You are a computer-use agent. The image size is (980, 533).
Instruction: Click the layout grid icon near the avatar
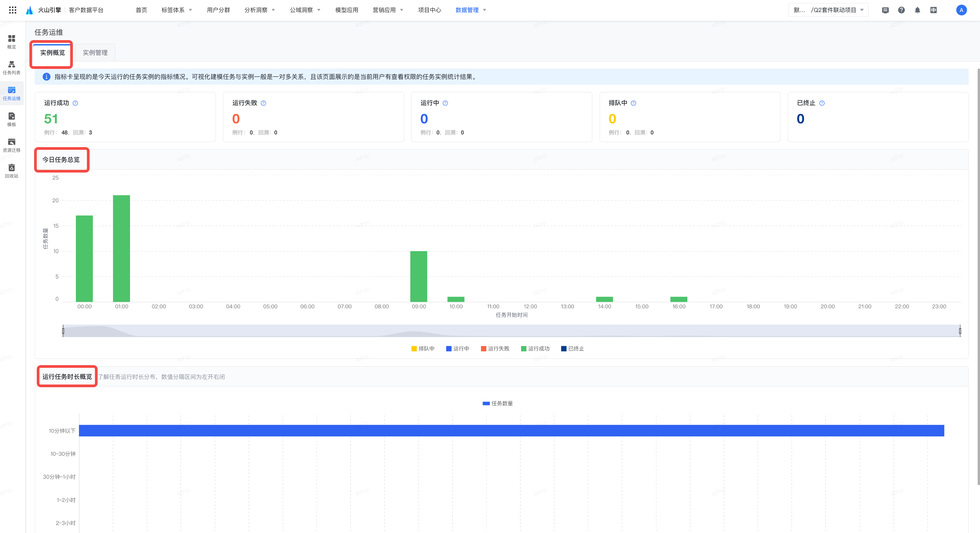[934, 10]
